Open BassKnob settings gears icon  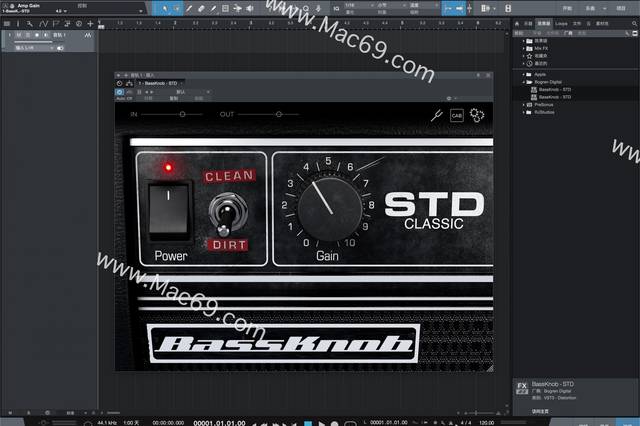[x=477, y=115]
